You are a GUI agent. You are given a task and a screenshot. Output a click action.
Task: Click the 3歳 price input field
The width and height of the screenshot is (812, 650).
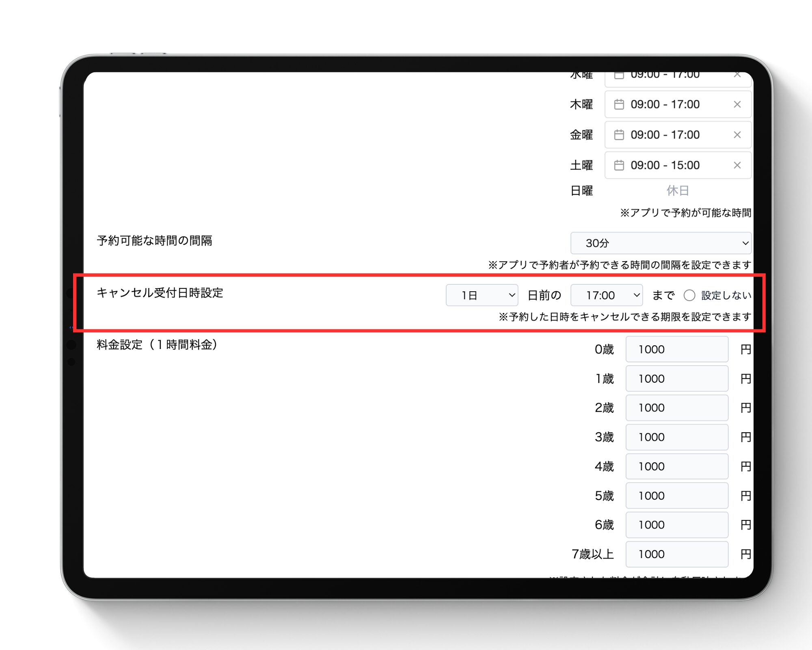click(x=677, y=437)
